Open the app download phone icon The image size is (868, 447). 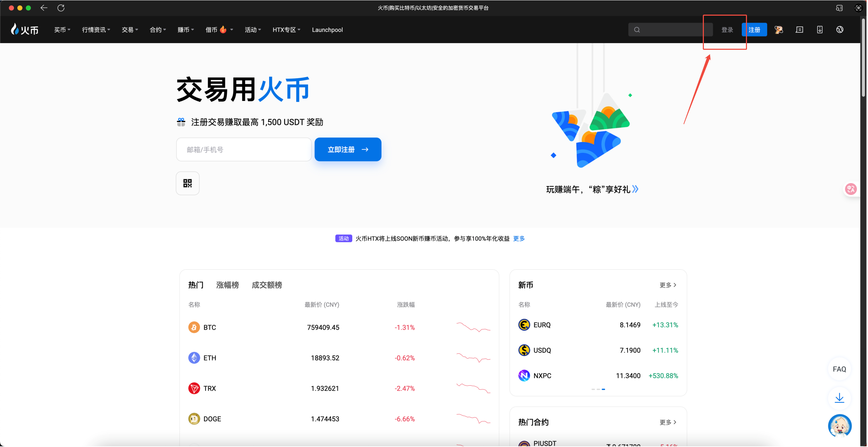point(820,30)
